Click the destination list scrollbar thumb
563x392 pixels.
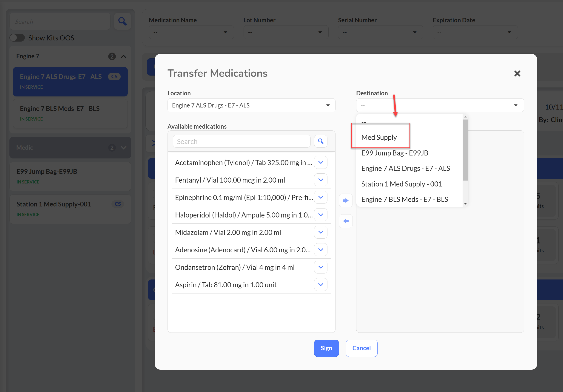point(465,150)
